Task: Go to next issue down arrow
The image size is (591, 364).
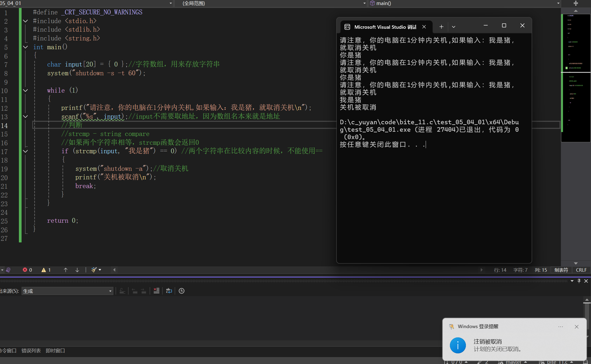Action: [77, 270]
